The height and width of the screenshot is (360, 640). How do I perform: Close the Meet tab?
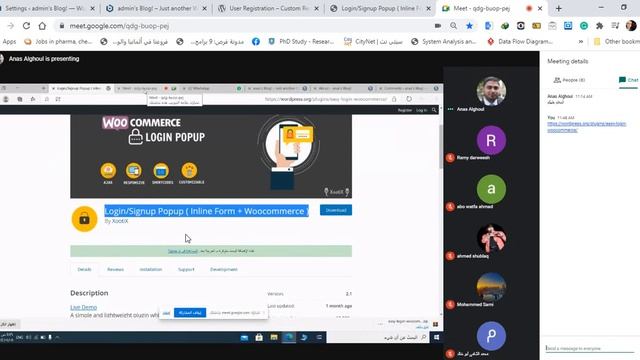[540, 8]
